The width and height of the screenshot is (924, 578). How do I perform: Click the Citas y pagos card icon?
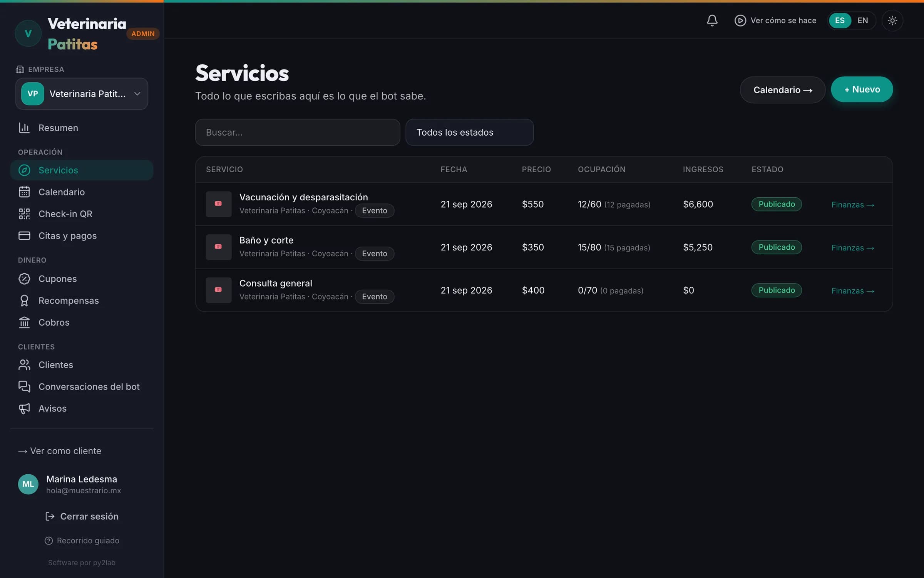pos(24,236)
